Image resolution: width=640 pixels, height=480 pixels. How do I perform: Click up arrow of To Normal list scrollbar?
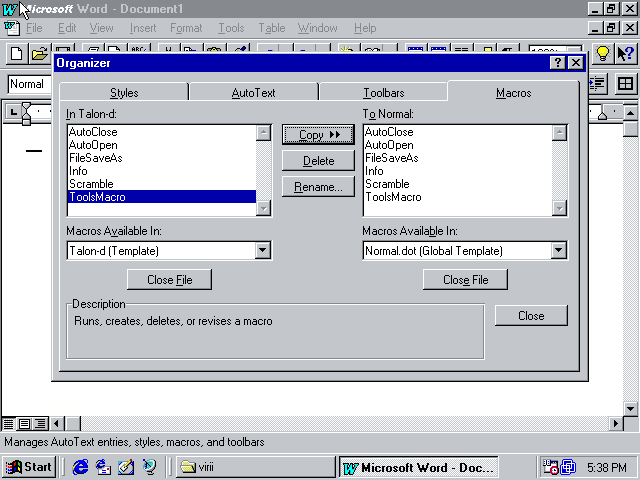(559, 133)
